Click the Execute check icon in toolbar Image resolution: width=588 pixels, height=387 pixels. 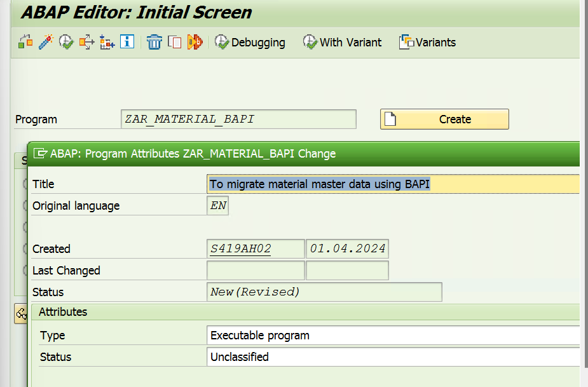pos(66,42)
